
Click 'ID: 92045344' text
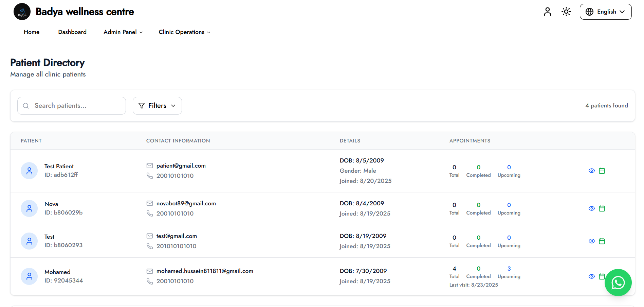[63, 280]
